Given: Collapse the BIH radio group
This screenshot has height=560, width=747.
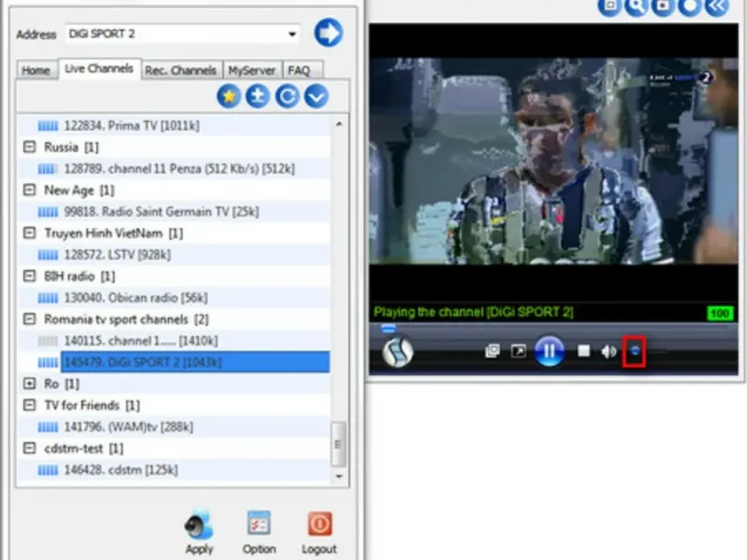Looking at the screenshot, I should [30, 275].
